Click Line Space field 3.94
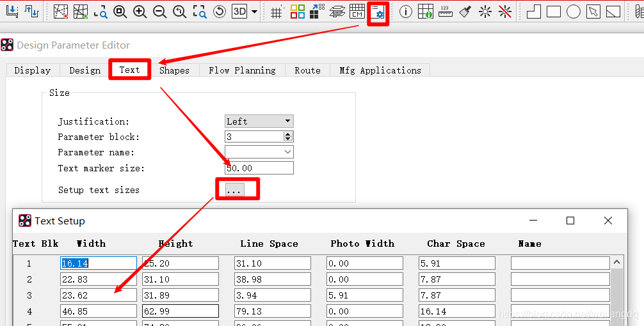 tap(273, 295)
